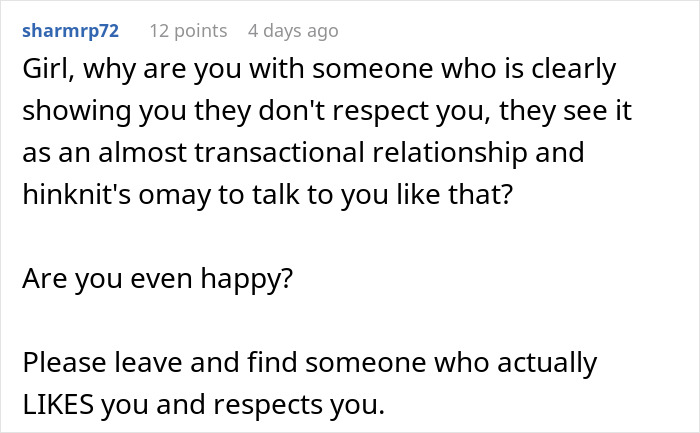Open the "4 days ago" comment permalink
The image size is (700, 433).
coord(293,31)
